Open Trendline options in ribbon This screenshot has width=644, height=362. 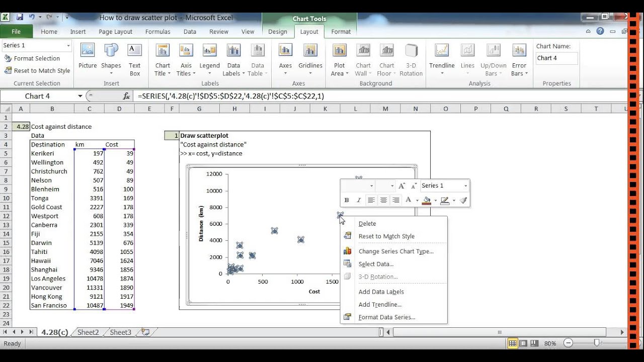tap(442, 60)
